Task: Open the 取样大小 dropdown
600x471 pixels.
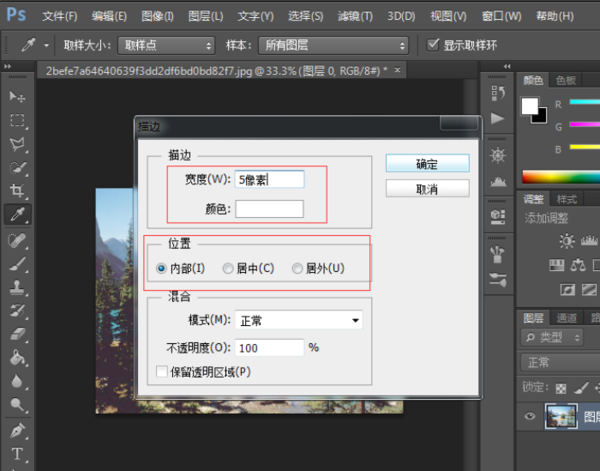Action: 166,46
